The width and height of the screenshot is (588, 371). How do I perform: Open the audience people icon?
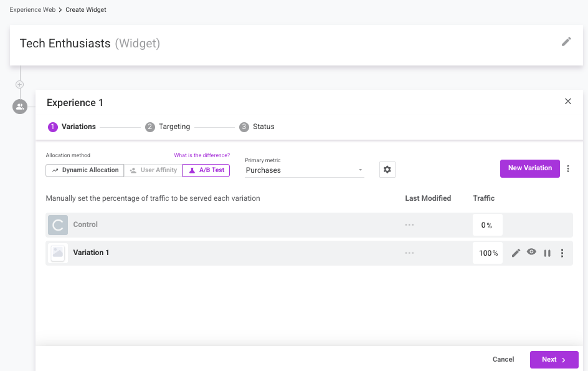[x=20, y=107]
